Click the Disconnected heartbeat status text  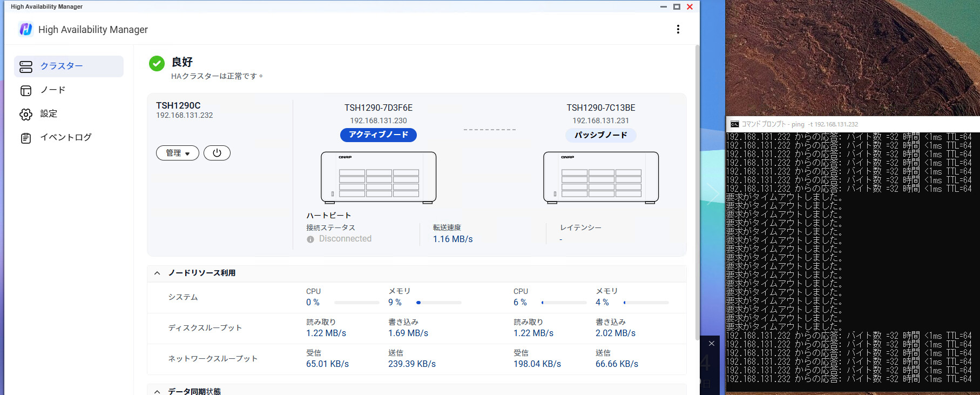[x=345, y=239]
